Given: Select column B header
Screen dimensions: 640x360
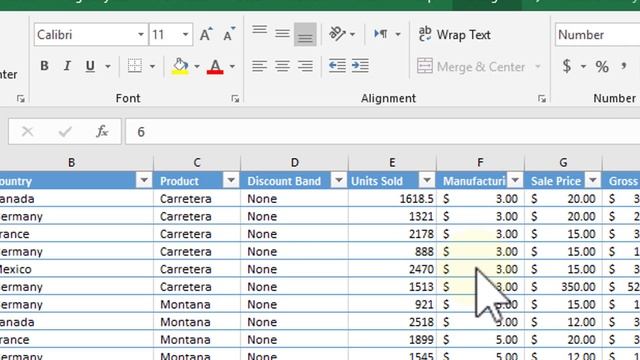Looking at the screenshot, I should [71, 162].
